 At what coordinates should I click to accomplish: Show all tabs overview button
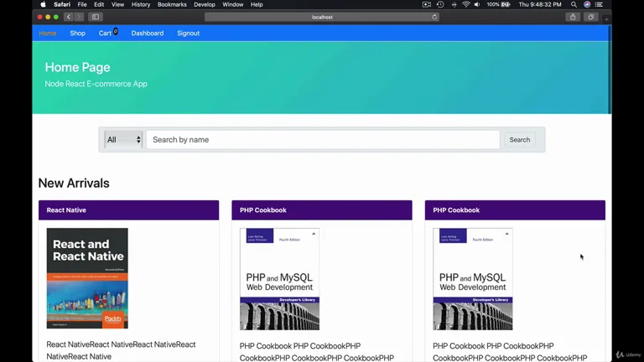(590, 17)
